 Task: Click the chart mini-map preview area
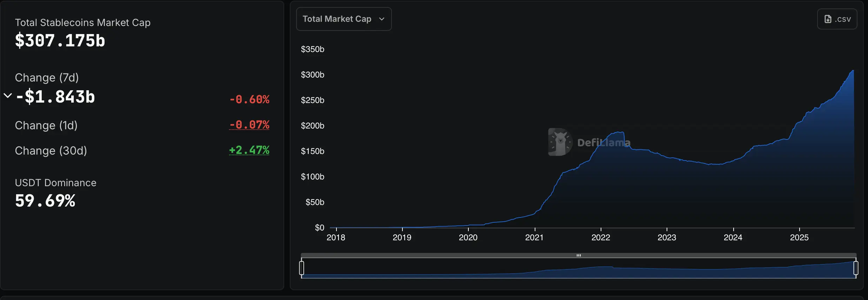coord(579,269)
